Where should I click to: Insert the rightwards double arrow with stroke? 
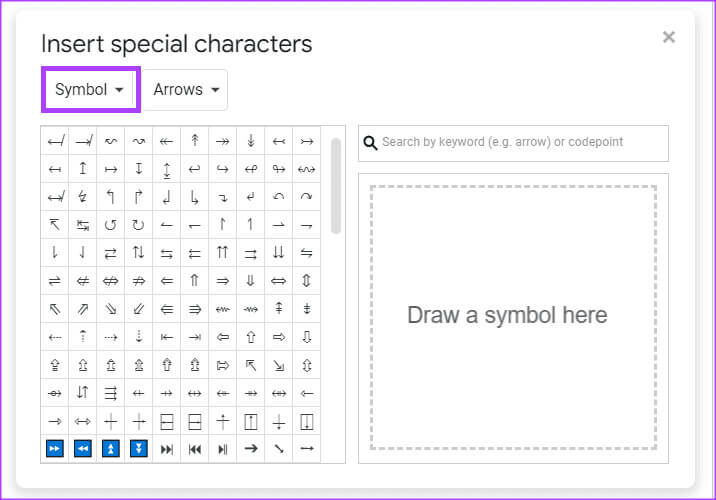[x=139, y=281]
